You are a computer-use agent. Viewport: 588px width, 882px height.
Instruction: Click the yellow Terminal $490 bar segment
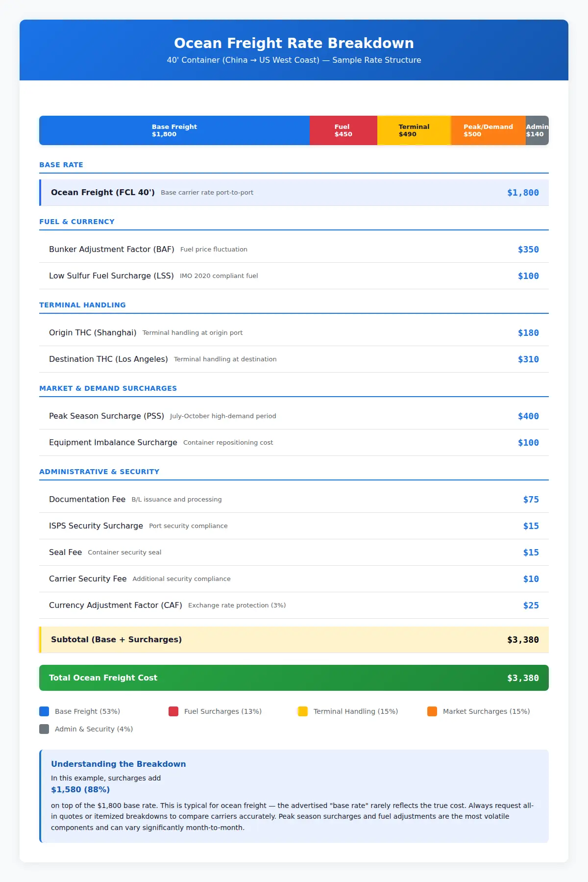tap(414, 130)
